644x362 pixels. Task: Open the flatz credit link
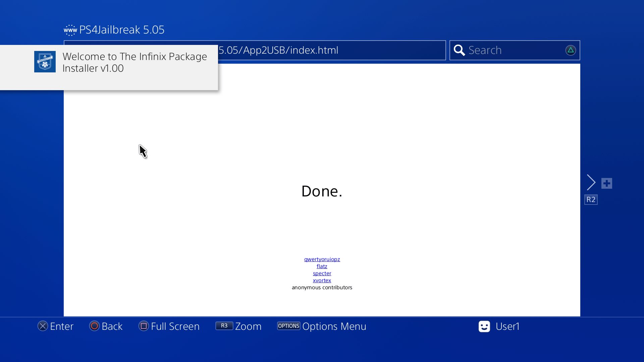point(322,266)
